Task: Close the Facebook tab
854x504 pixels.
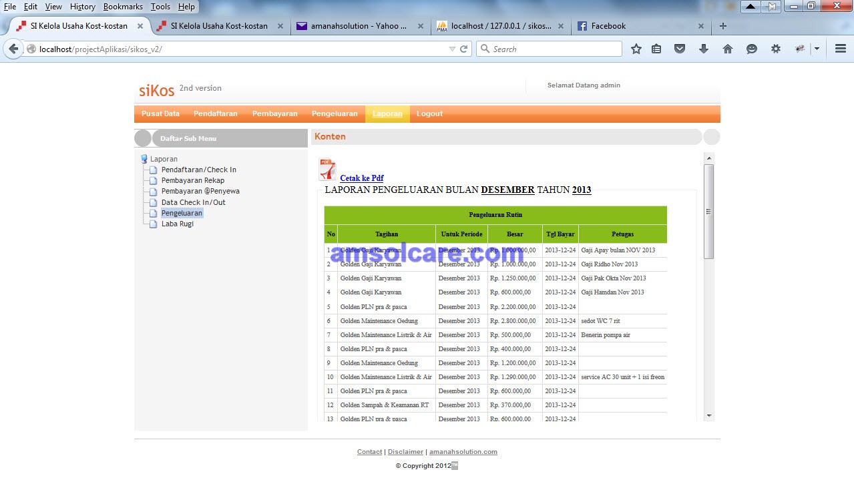Action: (x=701, y=26)
